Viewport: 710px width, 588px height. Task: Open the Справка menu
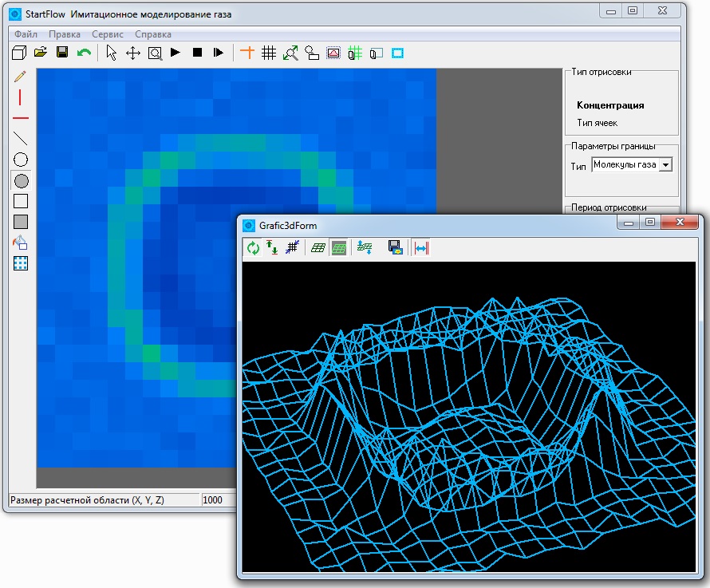(153, 34)
